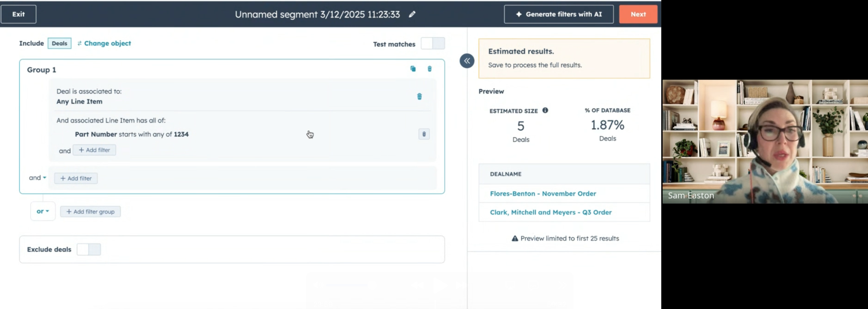Add a filter below the Part Number condition

(94, 150)
